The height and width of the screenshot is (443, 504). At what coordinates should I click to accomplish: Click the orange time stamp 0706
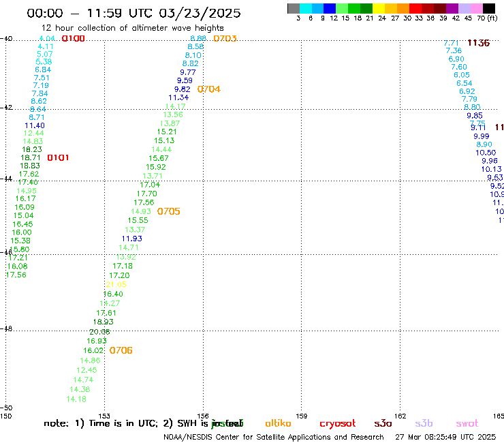pos(121,350)
